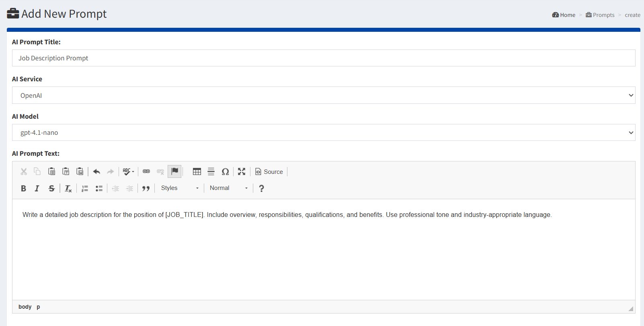
Task: Toggle Italic formatting
Action: [37, 188]
